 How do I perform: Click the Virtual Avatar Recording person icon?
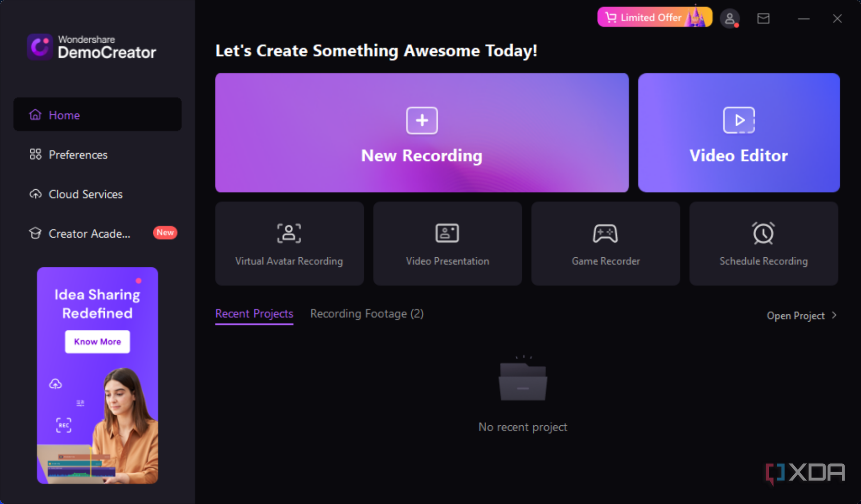point(289,233)
